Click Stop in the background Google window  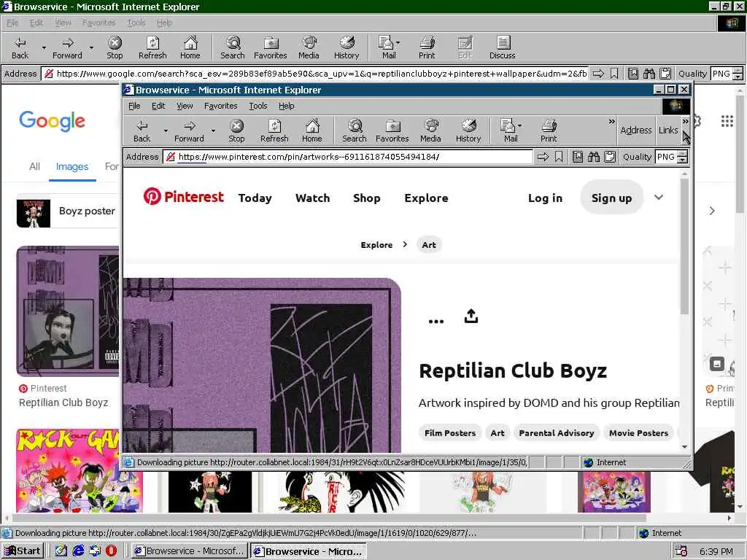(115, 47)
